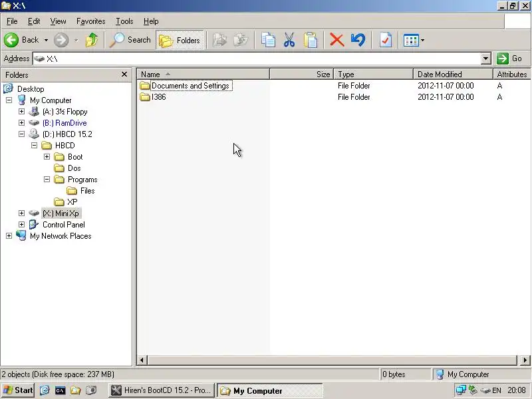Click the red Delete X icon
Screen dimensions: 532x399
(337, 40)
